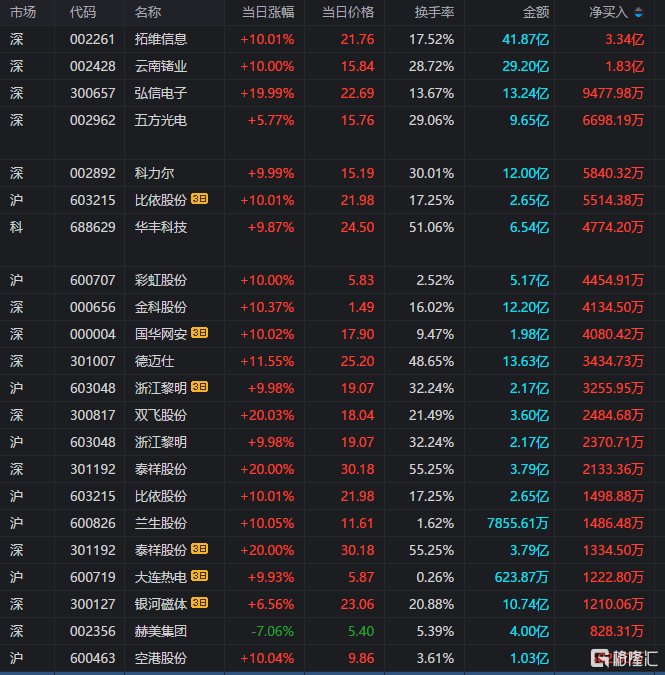This screenshot has width=665, height=675.
Task: Open stock 拓维信息
Action: 161,40
